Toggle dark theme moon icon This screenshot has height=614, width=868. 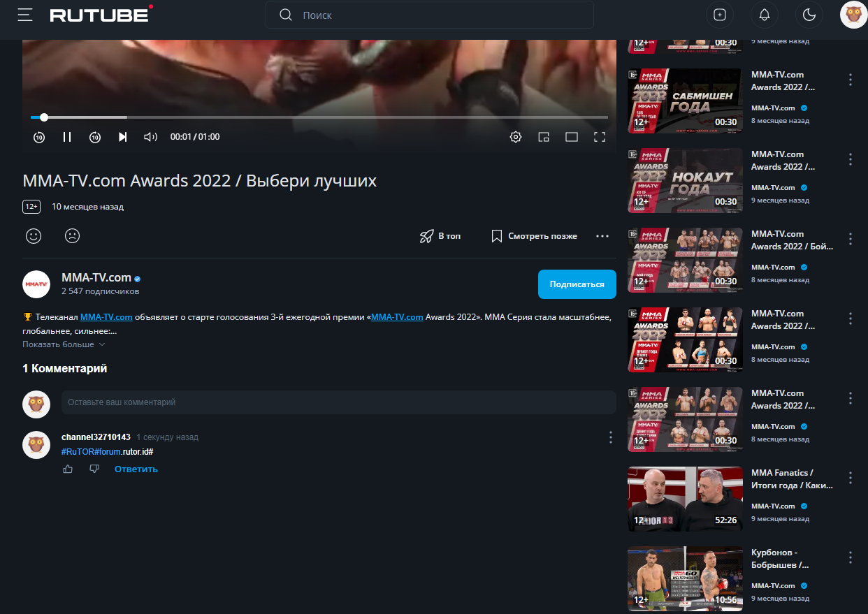point(809,15)
